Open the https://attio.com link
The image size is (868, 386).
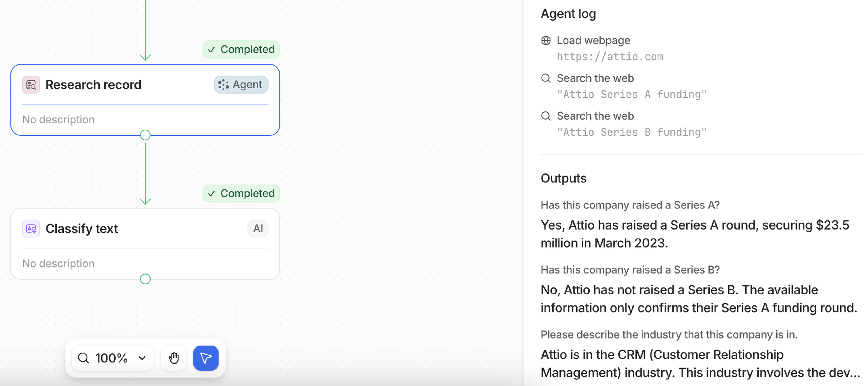point(610,57)
